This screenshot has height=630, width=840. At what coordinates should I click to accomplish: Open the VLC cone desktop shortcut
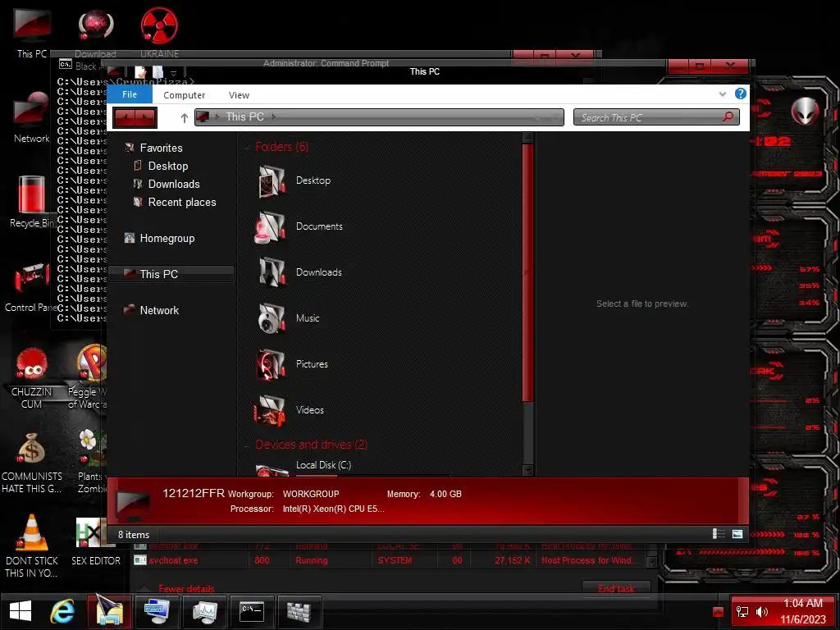click(x=32, y=546)
